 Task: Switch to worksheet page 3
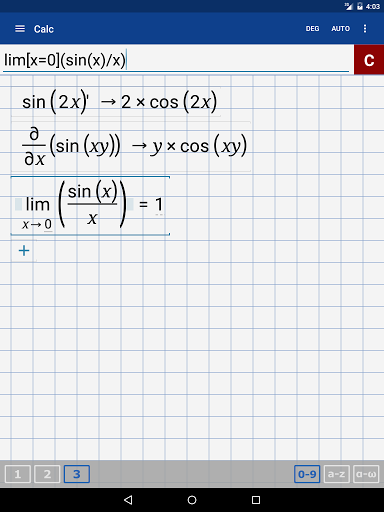point(77,474)
